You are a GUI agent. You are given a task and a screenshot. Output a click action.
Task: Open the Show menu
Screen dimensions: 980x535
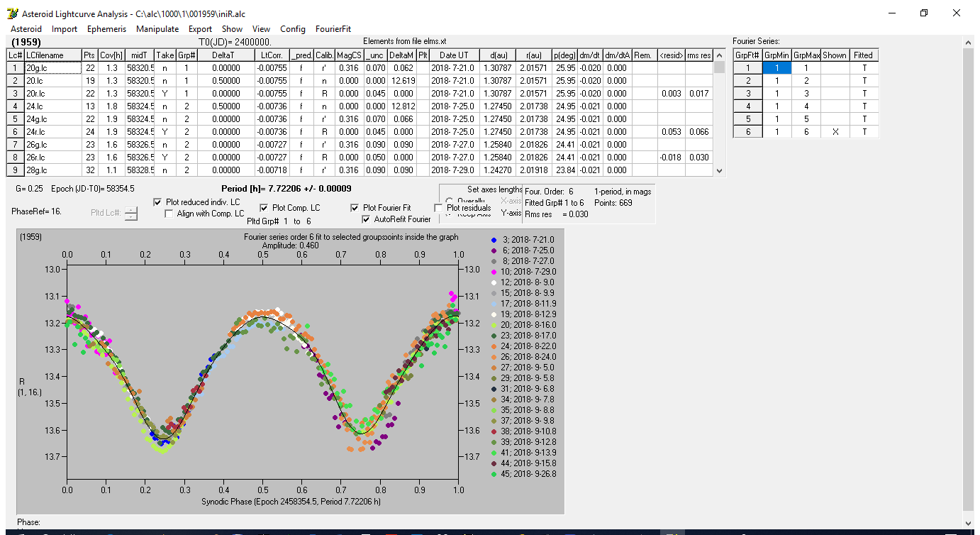pos(233,29)
